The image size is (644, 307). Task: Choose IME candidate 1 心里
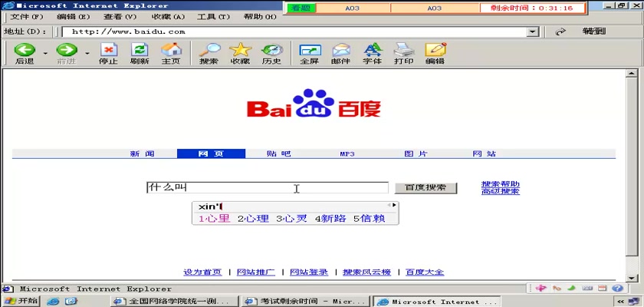click(x=215, y=219)
